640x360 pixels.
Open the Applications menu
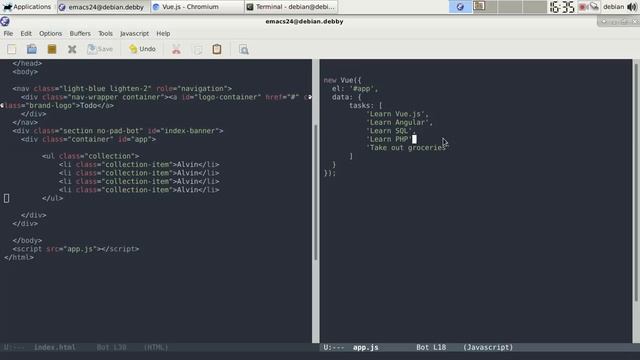27,7
